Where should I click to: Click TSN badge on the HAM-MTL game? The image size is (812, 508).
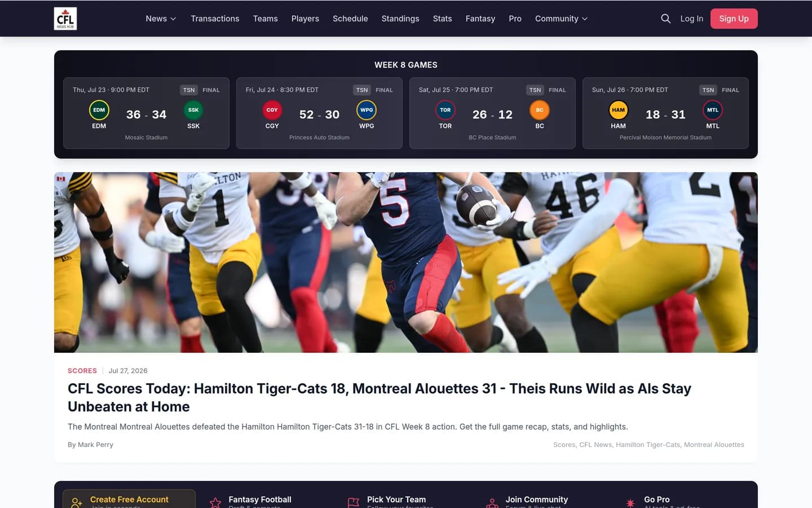708,90
